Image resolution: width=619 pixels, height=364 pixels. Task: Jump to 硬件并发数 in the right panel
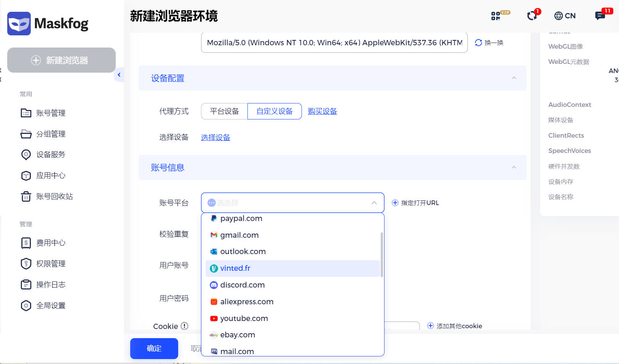pos(564,166)
